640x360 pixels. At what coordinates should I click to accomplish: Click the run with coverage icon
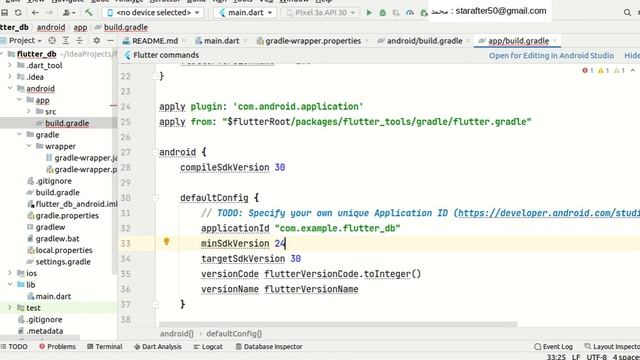click(396, 13)
